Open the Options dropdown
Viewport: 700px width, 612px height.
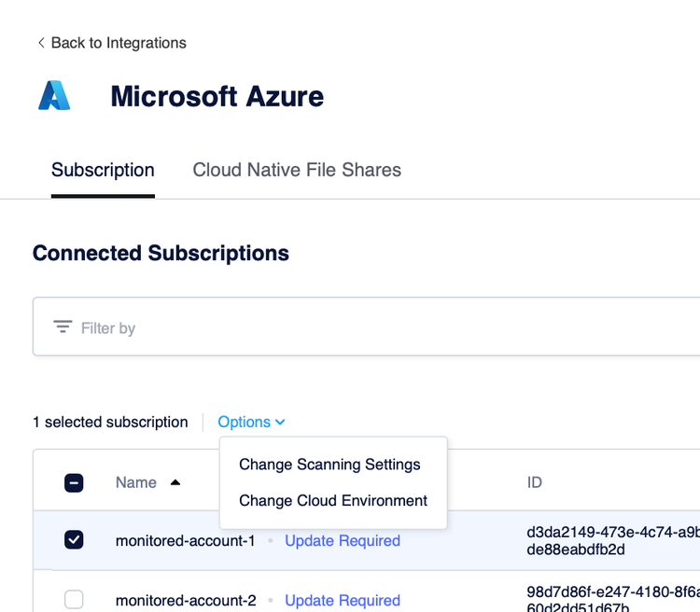click(251, 422)
